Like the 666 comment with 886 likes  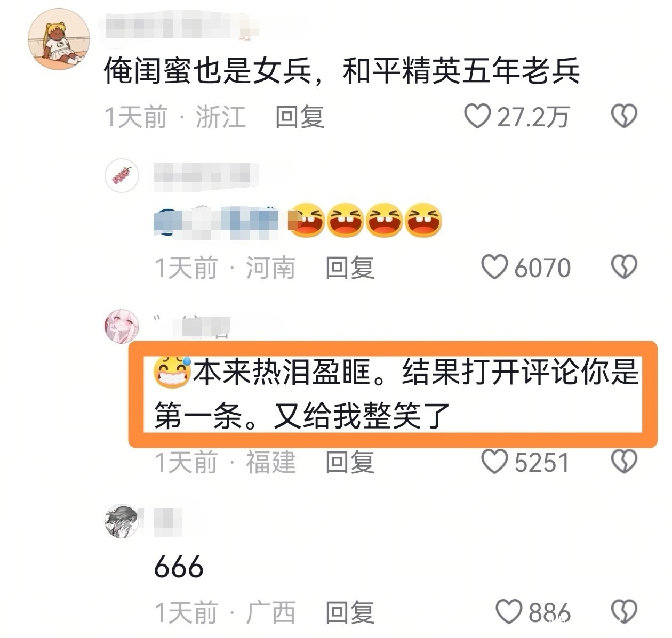(509, 612)
